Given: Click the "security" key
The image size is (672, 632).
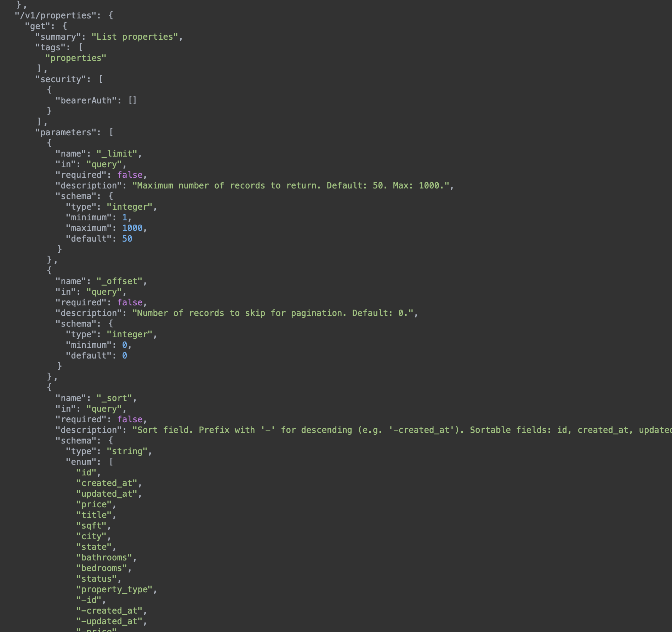Looking at the screenshot, I should [61, 79].
